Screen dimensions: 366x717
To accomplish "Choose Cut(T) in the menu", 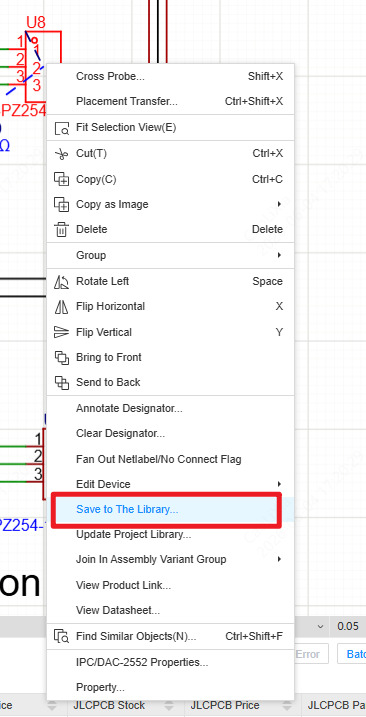I will 170,154.
